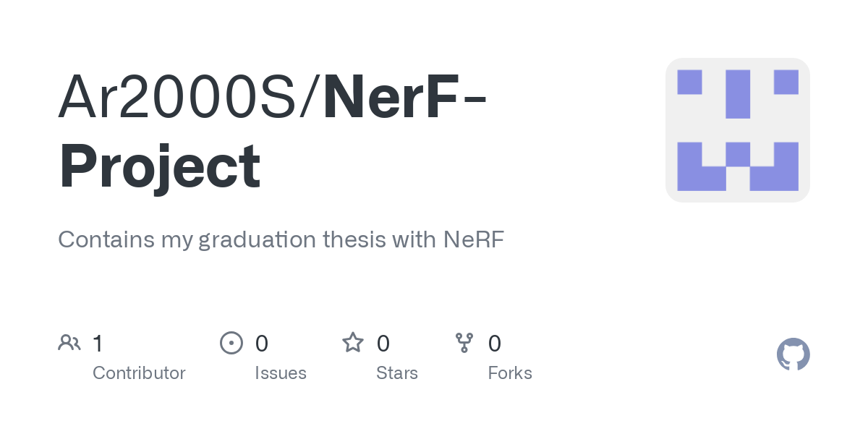Click the stars count 0
Screen dimensions: 868x434
[x=383, y=343]
